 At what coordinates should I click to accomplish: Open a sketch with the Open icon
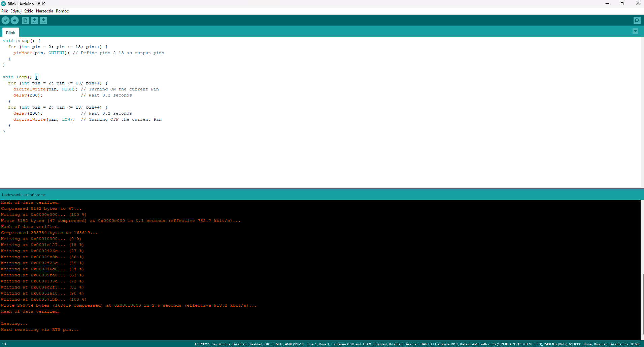tap(34, 21)
